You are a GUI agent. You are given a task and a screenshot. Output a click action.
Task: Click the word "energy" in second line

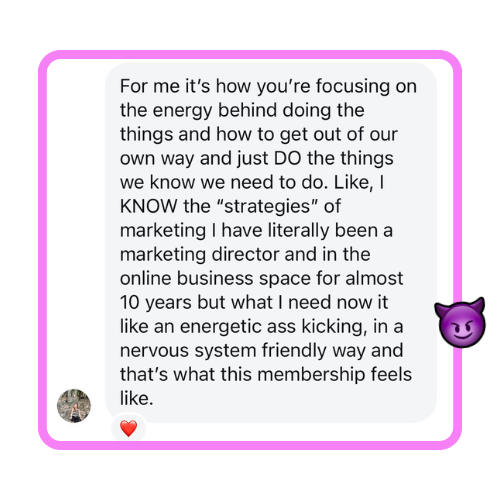182,111
